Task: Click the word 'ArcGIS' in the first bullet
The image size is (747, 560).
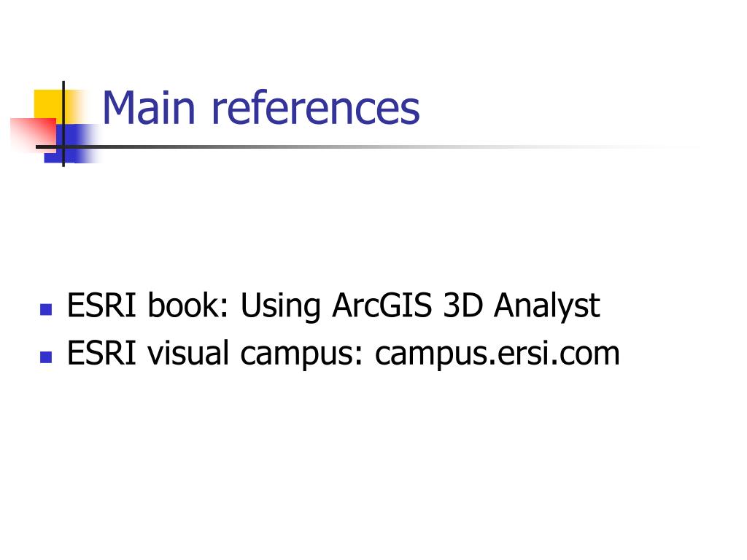Action: (382, 305)
